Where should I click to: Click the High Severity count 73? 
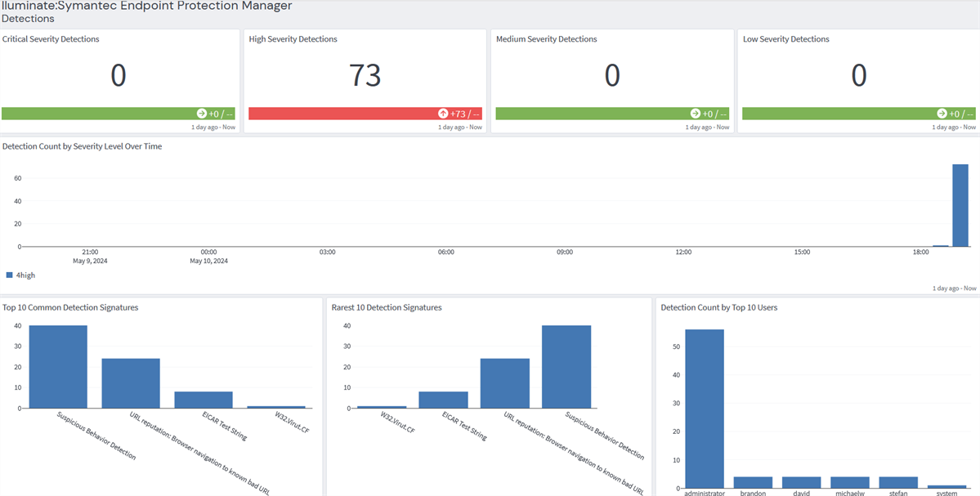pos(365,75)
